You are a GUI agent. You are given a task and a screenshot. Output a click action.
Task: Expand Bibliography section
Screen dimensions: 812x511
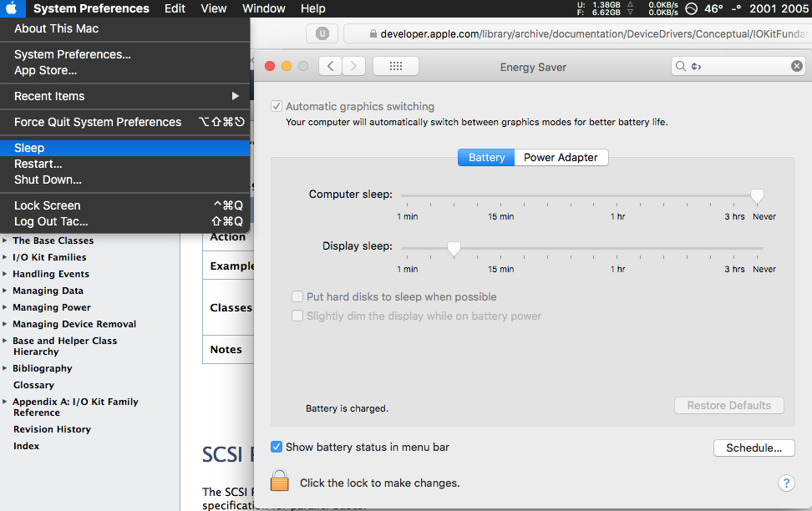(x=5, y=368)
